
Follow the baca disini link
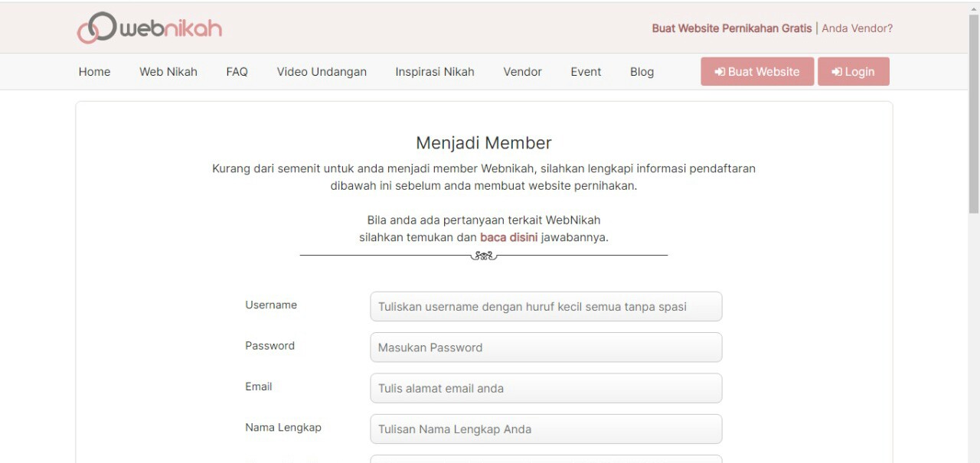pyautogui.click(x=509, y=237)
